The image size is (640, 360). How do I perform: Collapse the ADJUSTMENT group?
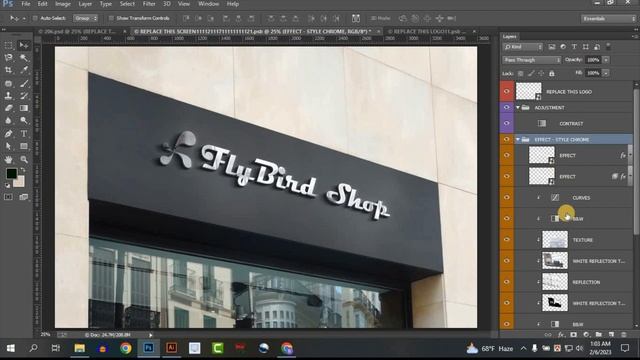click(x=518, y=107)
